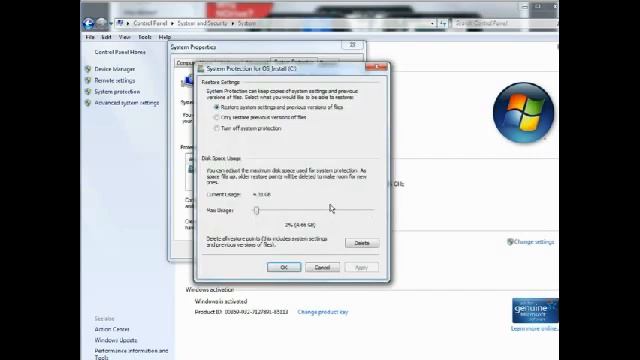Open the address bar history dropdown
640x360 pixels.
(x=432, y=24)
